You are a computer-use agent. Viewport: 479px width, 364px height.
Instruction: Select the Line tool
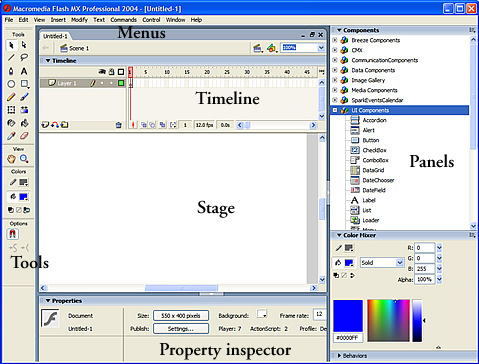11,57
